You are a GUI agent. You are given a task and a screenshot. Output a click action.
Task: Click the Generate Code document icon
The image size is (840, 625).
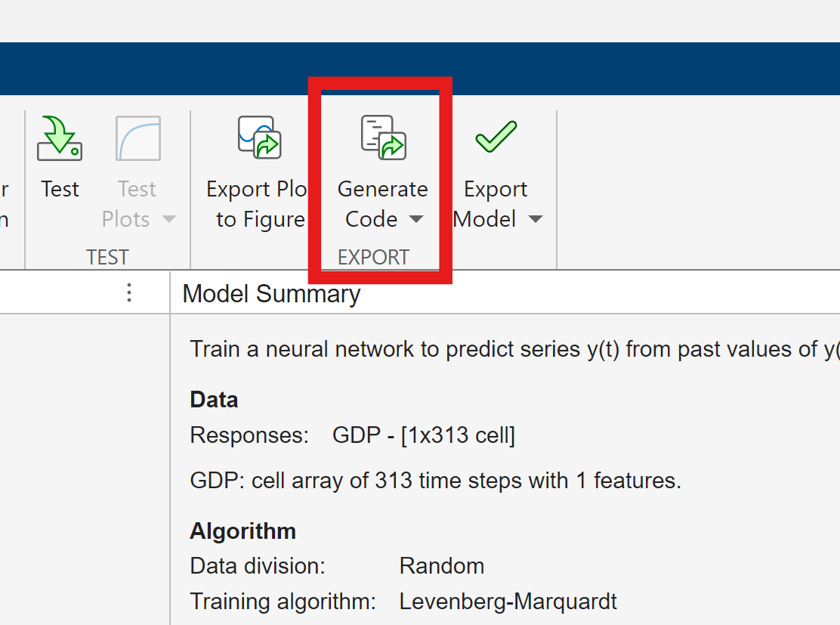[383, 138]
